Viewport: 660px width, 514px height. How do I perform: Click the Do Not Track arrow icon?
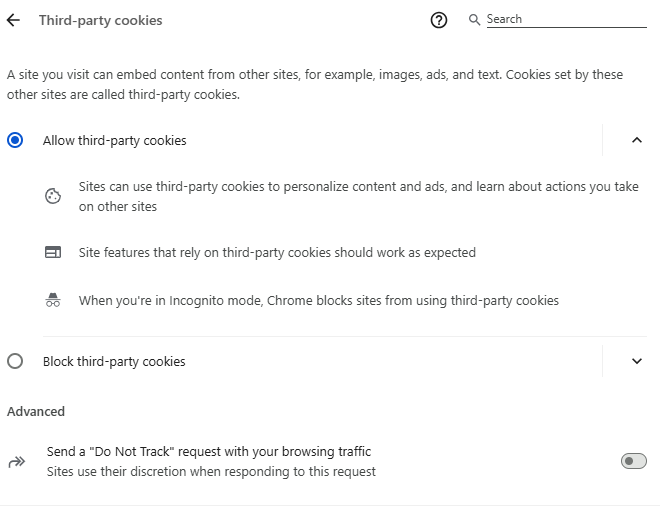(x=16, y=461)
